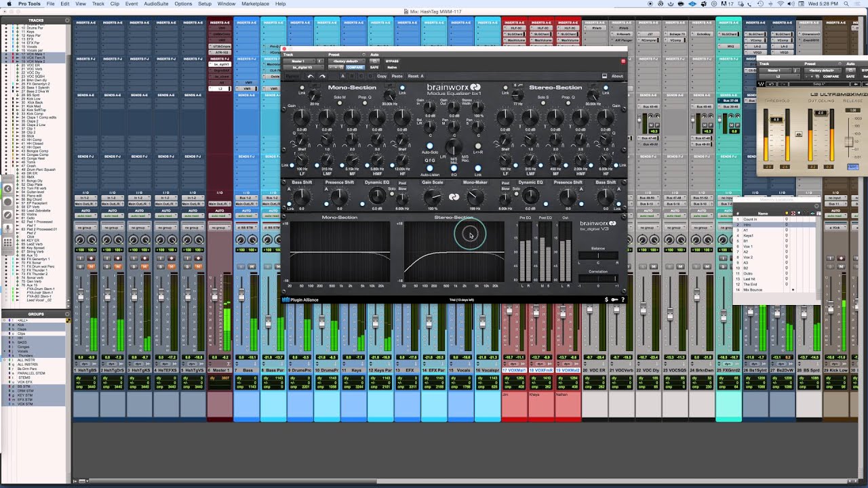Click the COMPARE button in bx_digital header
The width and height of the screenshot is (868, 488).
point(355,67)
